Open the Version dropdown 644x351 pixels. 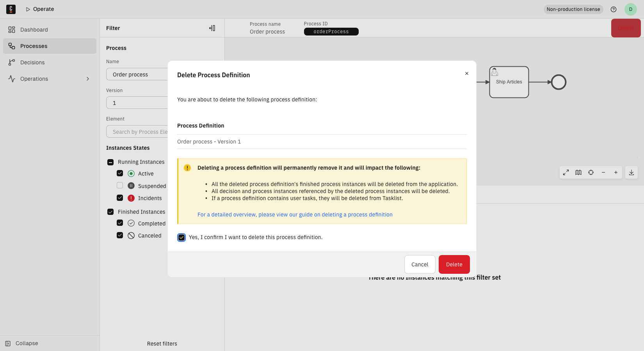point(137,103)
